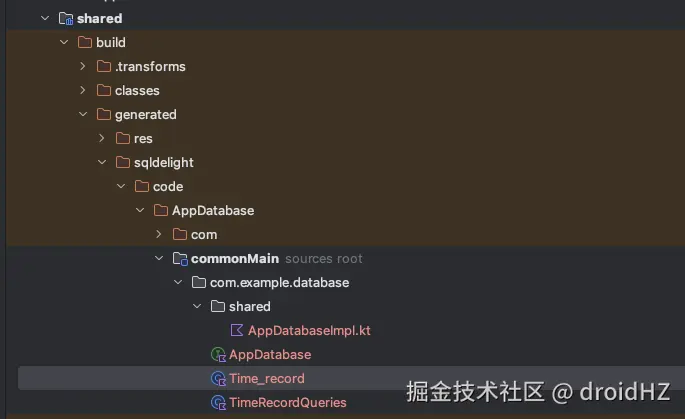This screenshot has height=419, width=685.
Task: Click the res folder icon
Action: pyautogui.click(x=122, y=138)
